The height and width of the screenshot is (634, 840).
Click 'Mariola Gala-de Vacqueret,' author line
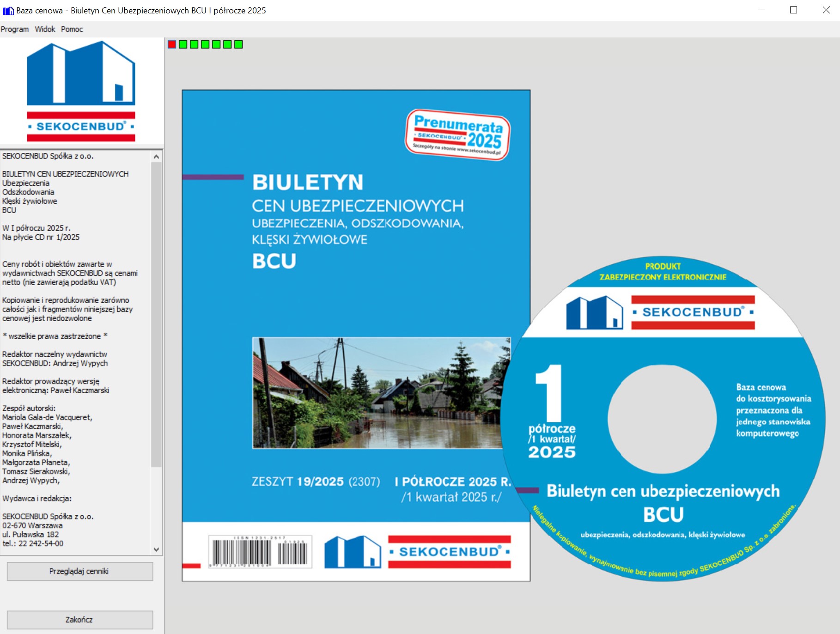pos(47,417)
